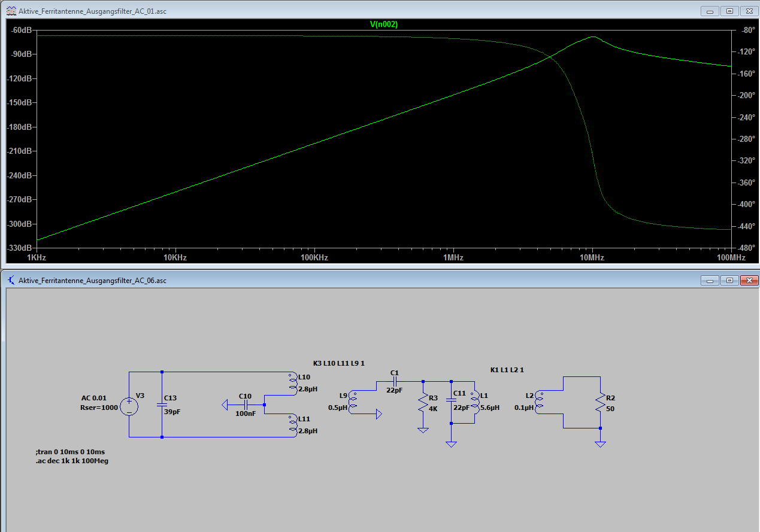Click the 22pF value of C11
Image resolution: width=760 pixels, height=532 pixels.
(461, 408)
